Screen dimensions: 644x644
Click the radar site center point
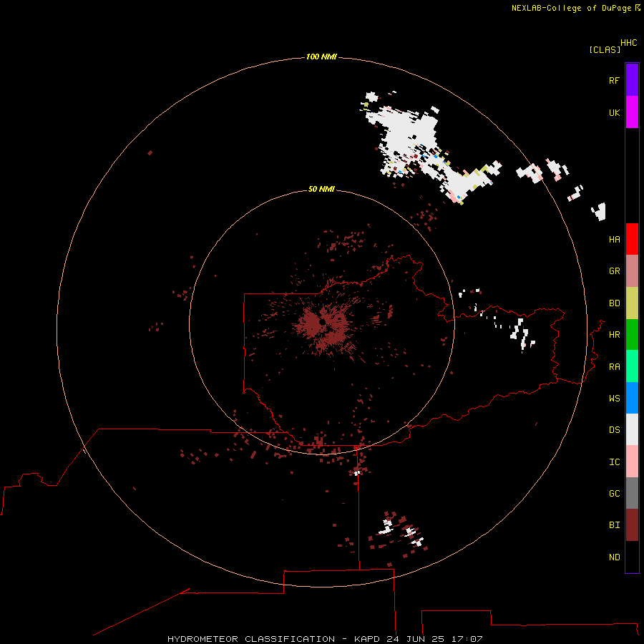[x=323, y=323]
